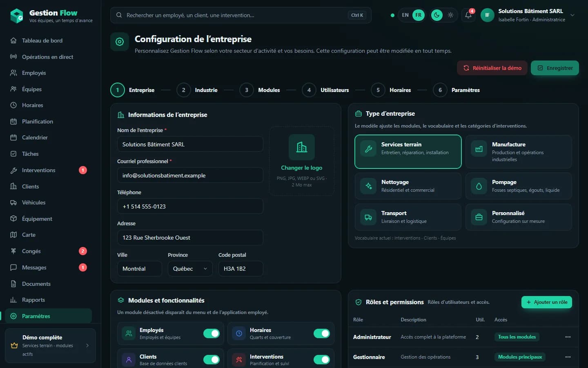Open Congés sidebar entry
Screen dimensions: 588x368
[48, 251]
